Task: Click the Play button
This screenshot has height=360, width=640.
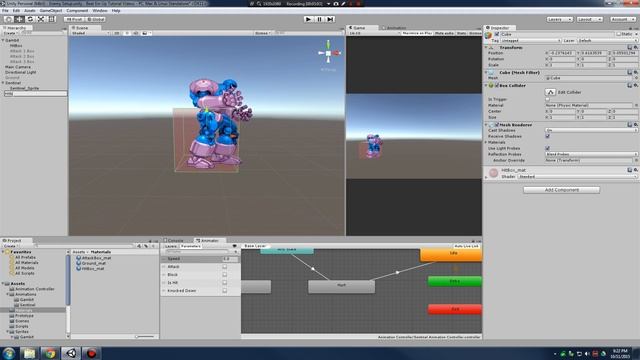Action: click(309, 19)
